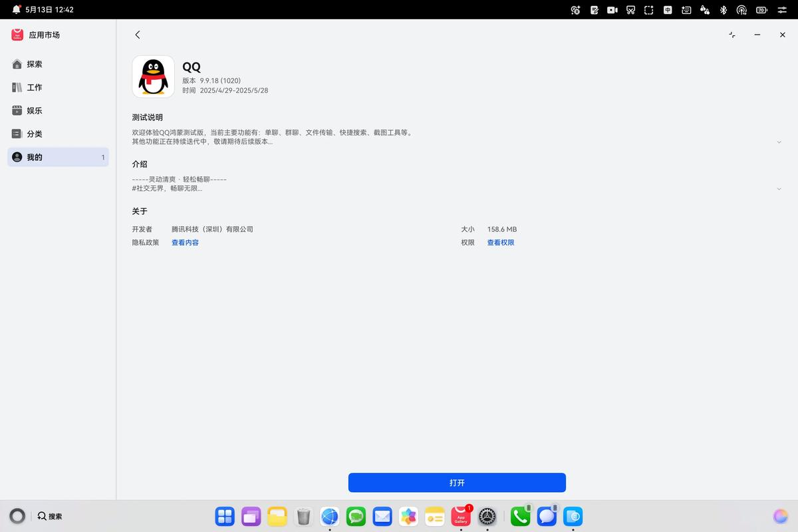Open privacy policy 查看内容 link

coord(185,243)
